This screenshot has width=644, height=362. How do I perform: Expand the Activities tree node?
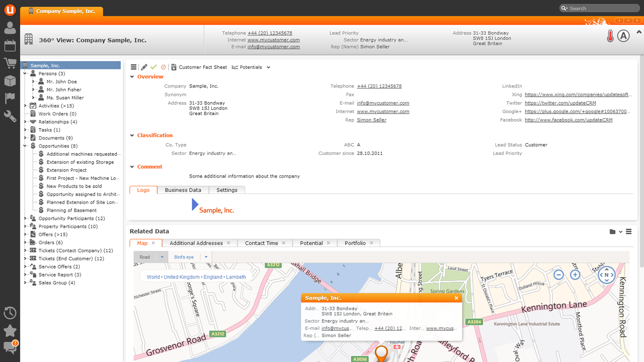[25, 106]
